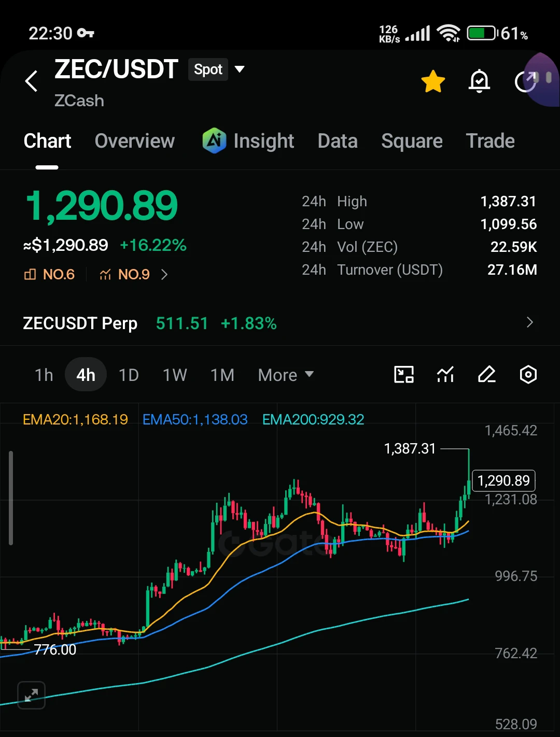Switch to the Data tab
Viewport: 560px width, 737px height.
click(338, 141)
